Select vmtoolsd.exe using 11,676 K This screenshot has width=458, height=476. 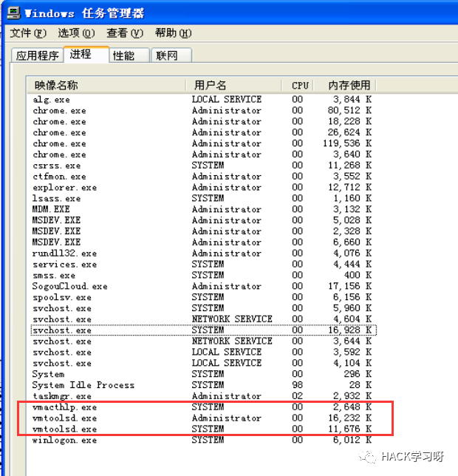click(x=203, y=429)
